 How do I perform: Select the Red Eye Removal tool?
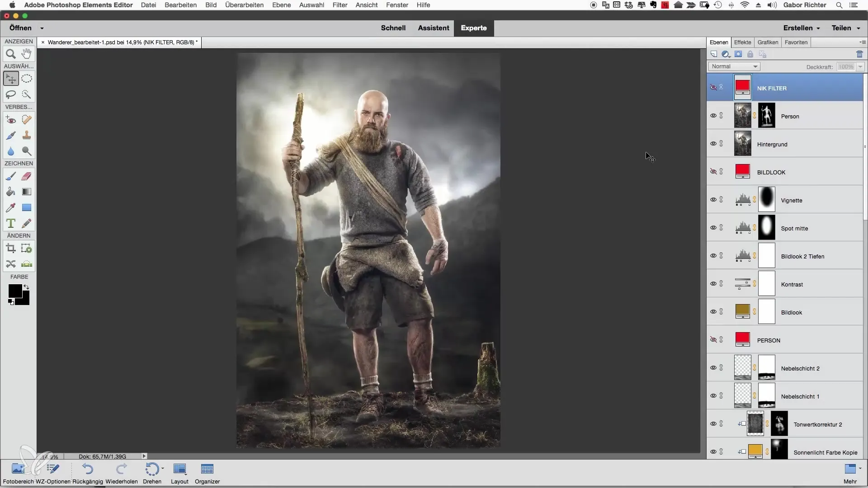(11, 120)
